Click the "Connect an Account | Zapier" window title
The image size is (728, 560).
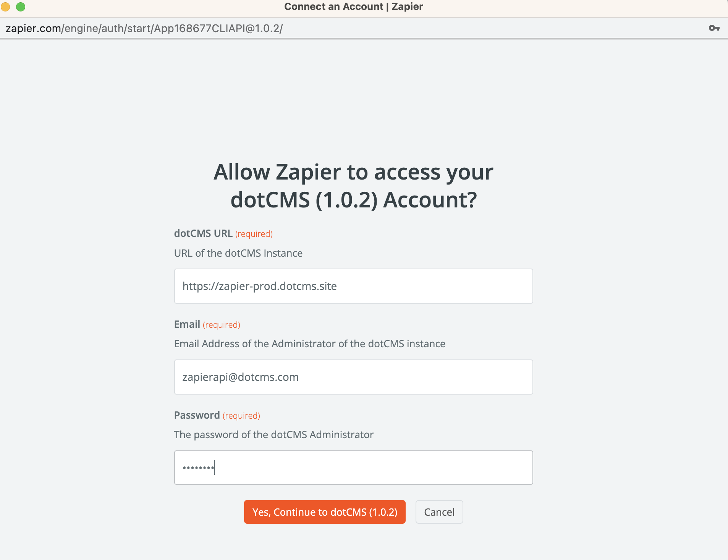(353, 7)
